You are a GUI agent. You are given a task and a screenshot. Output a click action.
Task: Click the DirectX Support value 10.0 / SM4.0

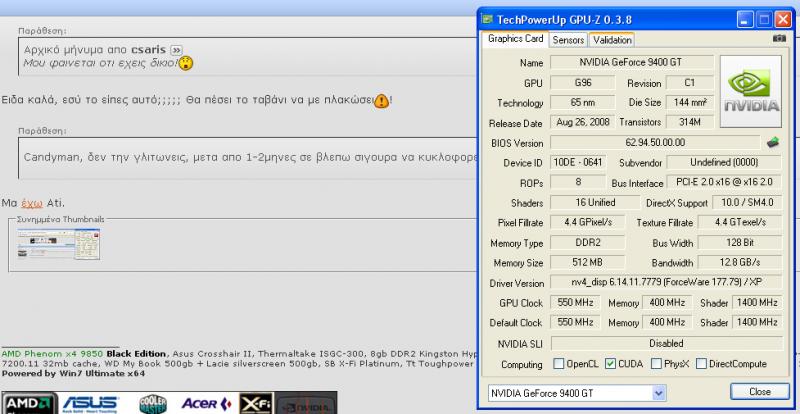[747, 202]
